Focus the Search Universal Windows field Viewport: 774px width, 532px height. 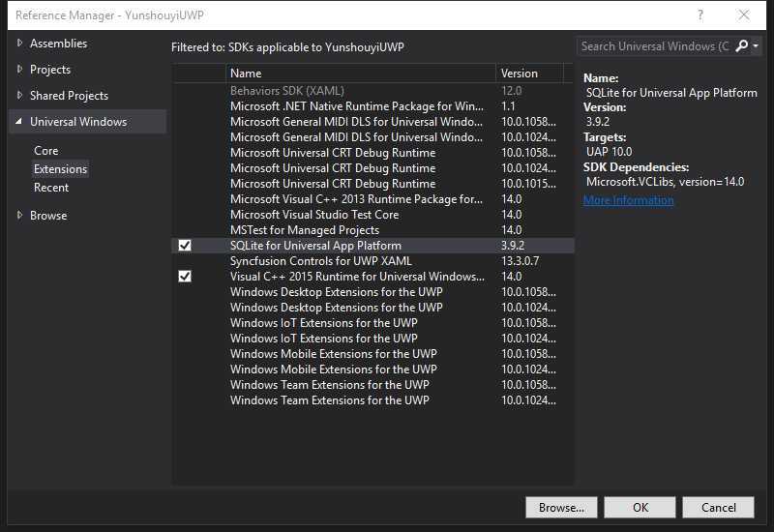(x=655, y=46)
